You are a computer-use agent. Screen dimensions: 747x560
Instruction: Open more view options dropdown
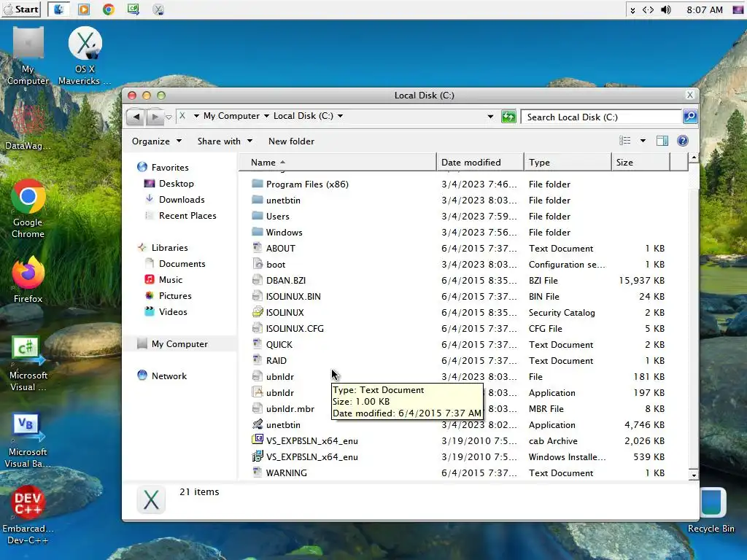point(643,141)
